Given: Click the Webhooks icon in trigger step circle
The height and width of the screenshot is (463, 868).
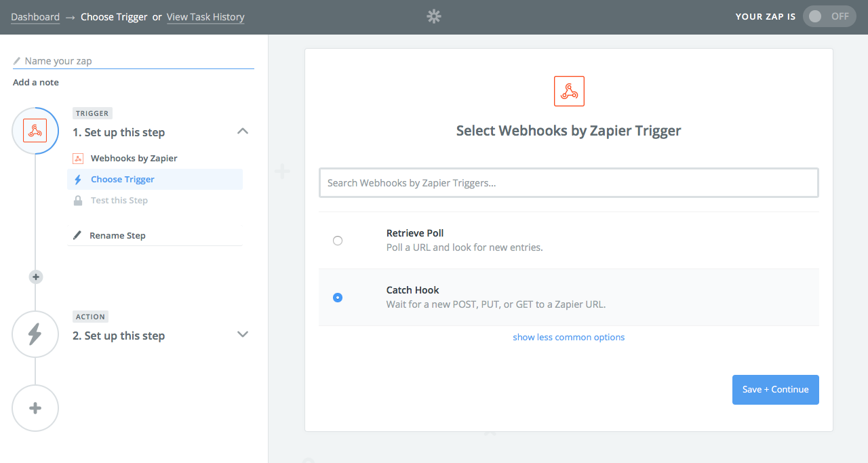Looking at the screenshot, I should (x=35, y=130).
